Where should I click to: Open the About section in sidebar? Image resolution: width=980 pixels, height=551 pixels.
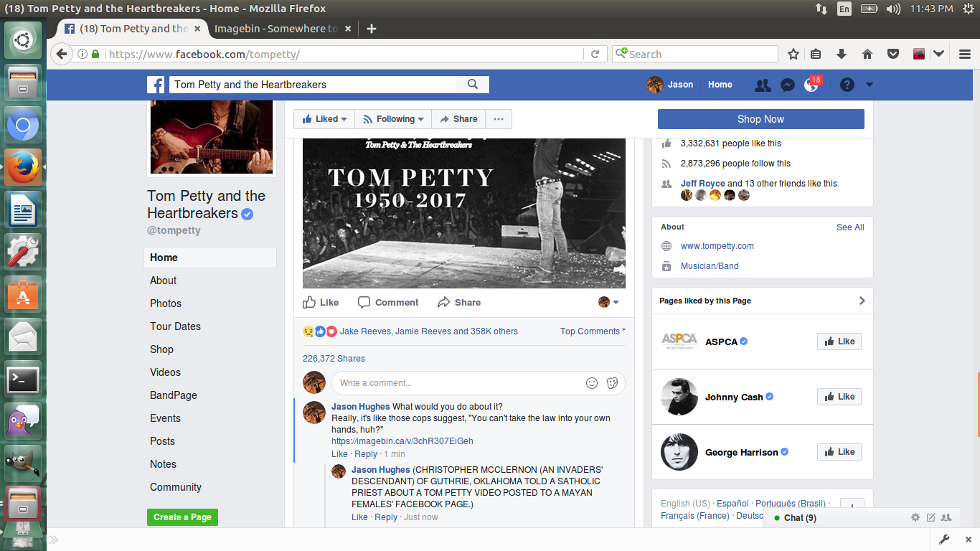[163, 281]
